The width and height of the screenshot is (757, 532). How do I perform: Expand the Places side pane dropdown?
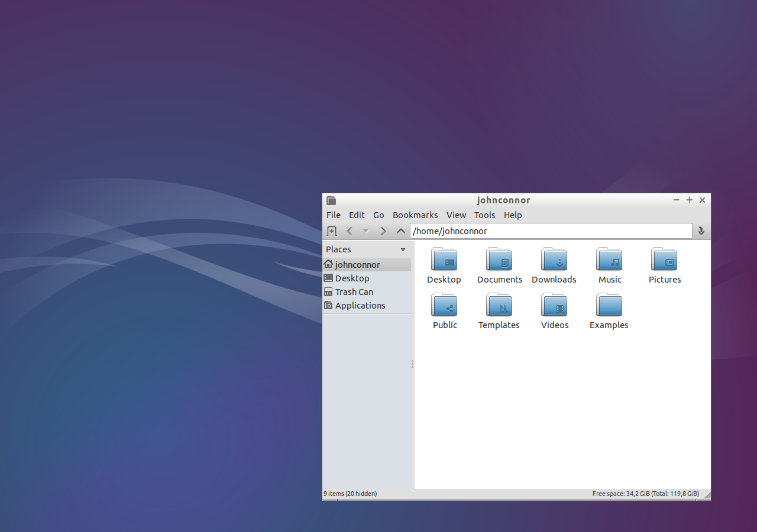pos(403,249)
